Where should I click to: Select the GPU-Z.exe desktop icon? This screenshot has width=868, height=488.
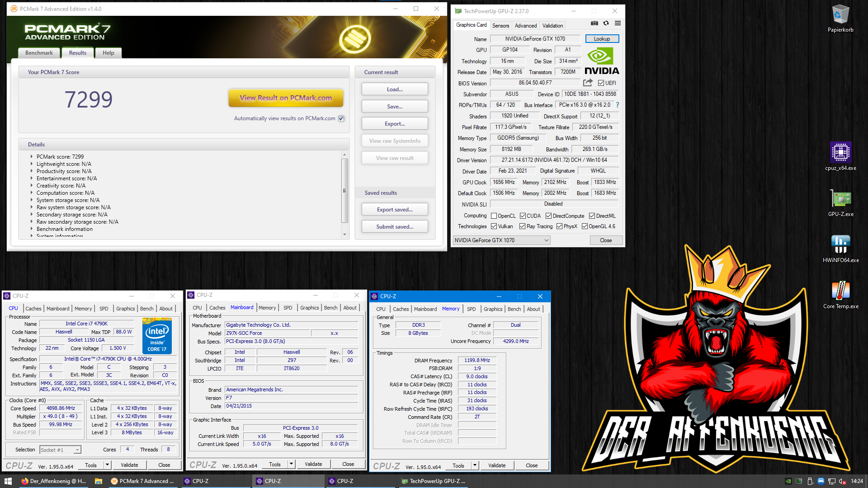[x=840, y=202]
